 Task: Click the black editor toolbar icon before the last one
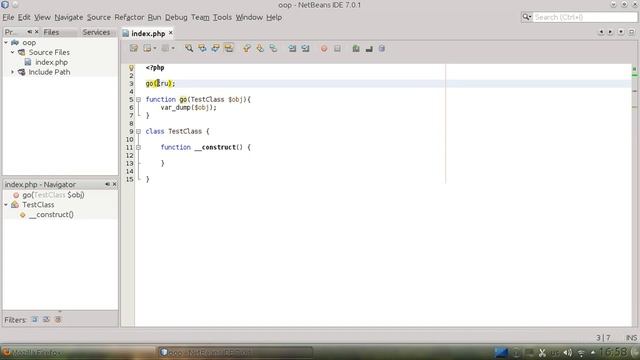pos(369,48)
